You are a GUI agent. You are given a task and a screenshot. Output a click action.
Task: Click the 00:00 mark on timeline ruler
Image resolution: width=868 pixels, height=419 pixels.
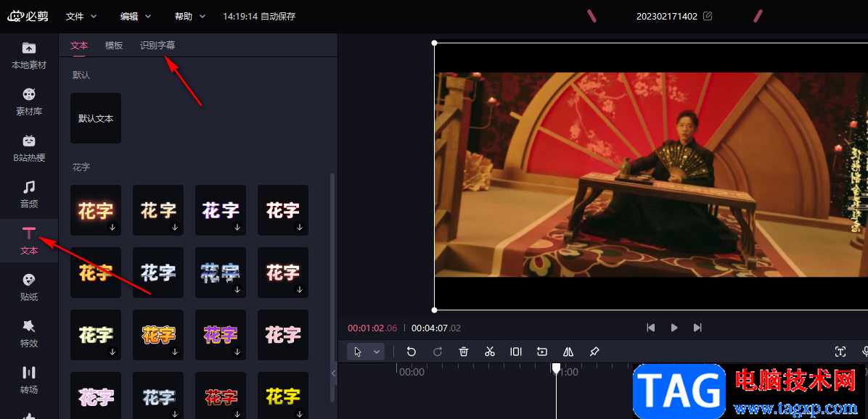pos(412,372)
